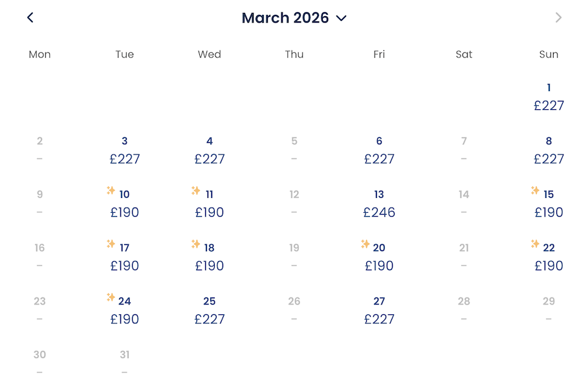
Task: Click the sparkle icon beside March 11
Action: pyautogui.click(x=196, y=190)
